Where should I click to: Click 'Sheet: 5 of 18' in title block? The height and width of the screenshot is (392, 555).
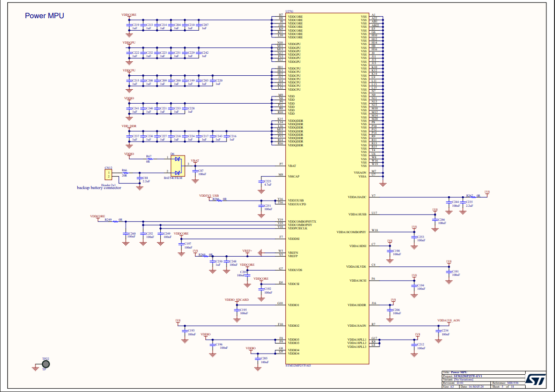click(x=503, y=387)
